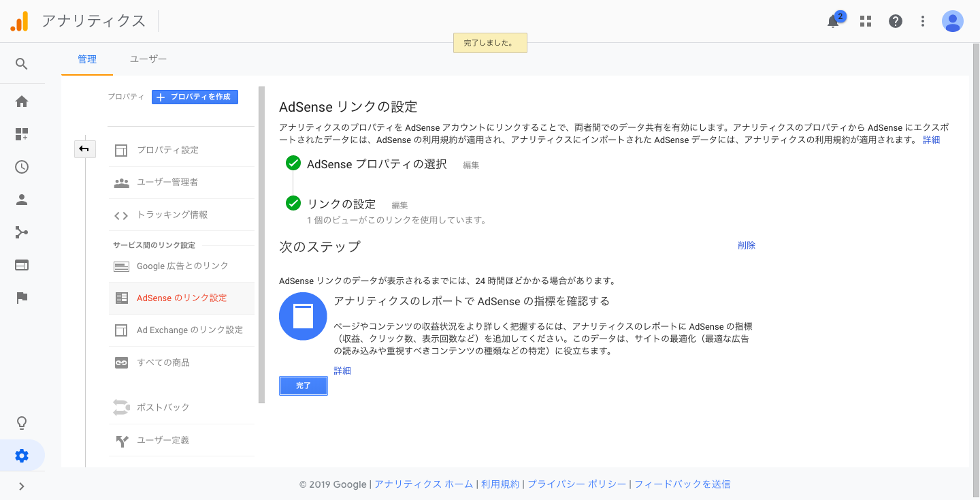Click 編集 next to AdSense プロパティの選択
980x500 pixels.
471,166
